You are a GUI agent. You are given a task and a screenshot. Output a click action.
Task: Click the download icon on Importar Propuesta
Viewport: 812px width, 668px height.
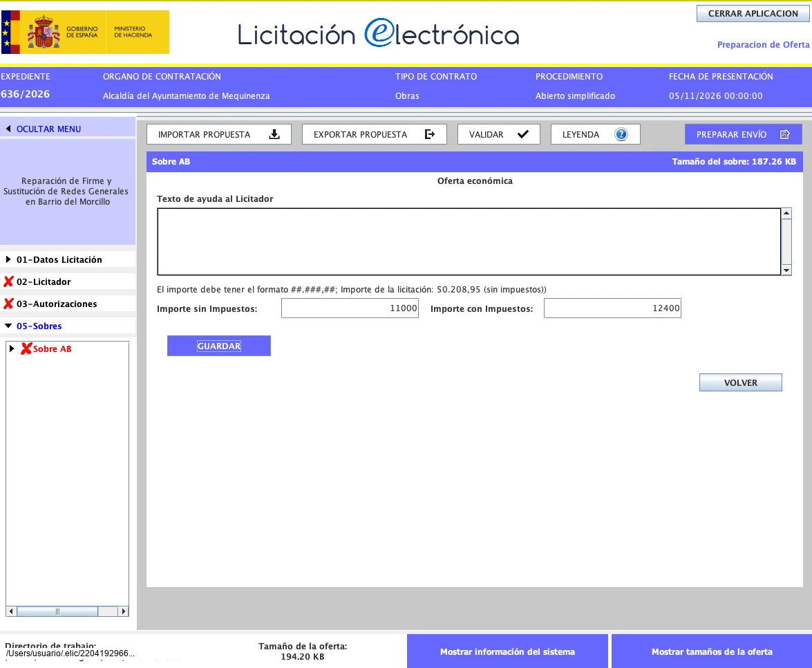274,135
